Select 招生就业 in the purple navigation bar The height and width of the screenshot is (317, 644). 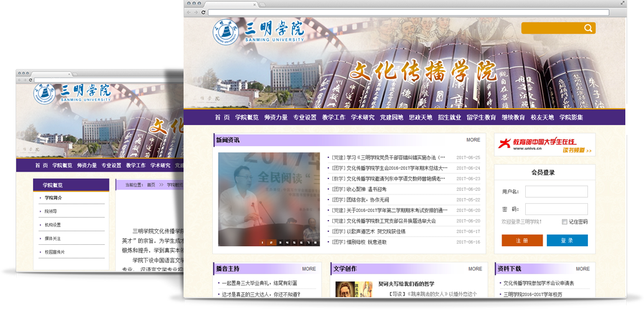coord(450,117)
